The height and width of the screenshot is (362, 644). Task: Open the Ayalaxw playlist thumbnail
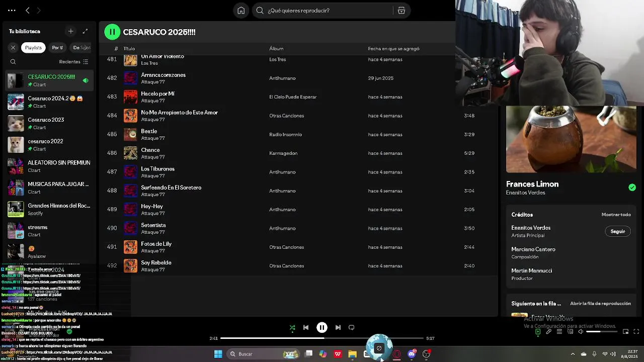[x=16, y=251]
